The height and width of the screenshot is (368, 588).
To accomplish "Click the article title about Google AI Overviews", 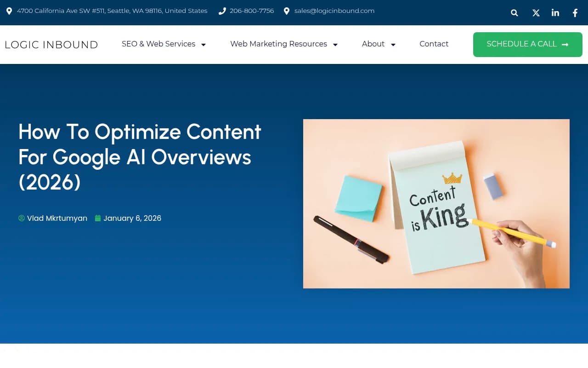I will 140,157.
